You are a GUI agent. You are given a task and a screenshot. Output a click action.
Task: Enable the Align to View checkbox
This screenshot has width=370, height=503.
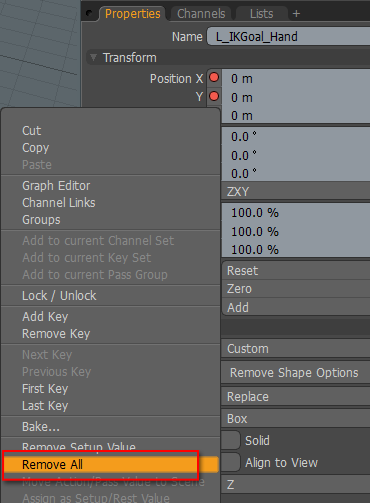tap(231, 462)
